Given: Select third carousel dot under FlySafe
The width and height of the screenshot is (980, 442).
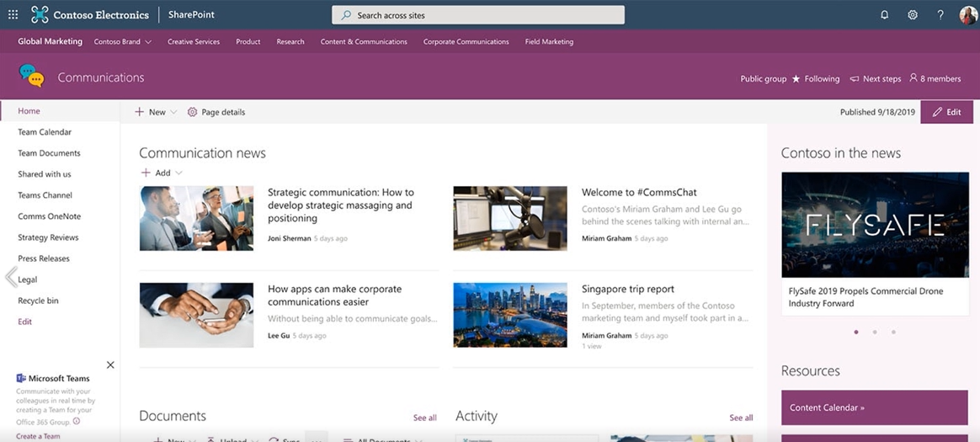Looking at the screenshot, I should point(894,332).
